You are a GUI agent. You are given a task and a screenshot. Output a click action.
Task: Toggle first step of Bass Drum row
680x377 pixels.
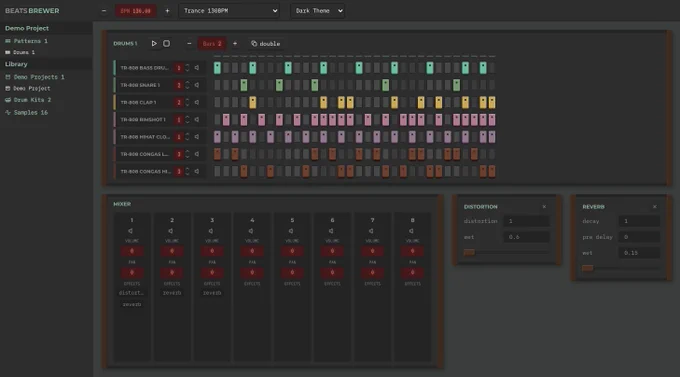217,68
